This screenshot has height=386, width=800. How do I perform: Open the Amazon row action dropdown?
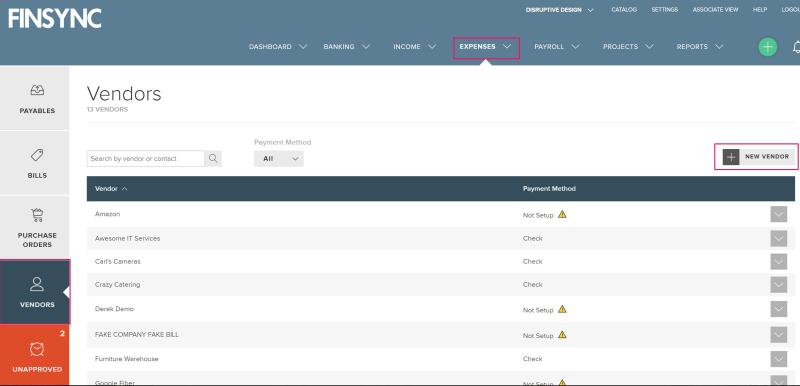point(779,215)
